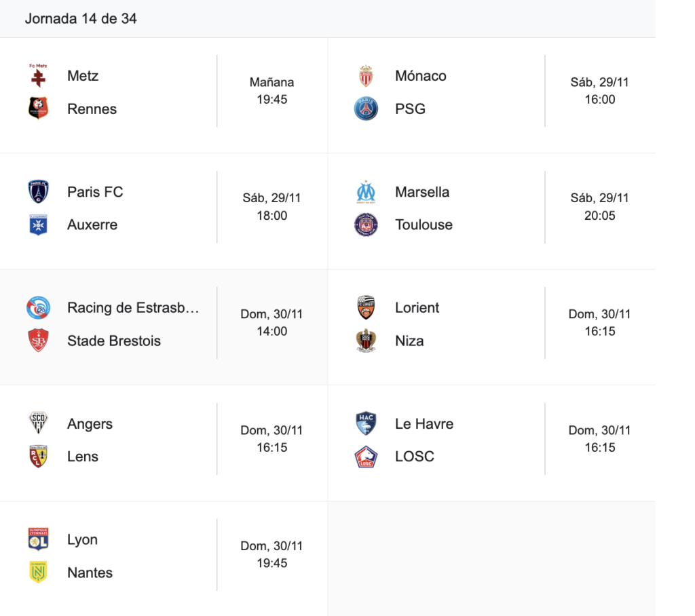Open Angers vs Lens match date
This screenshot has height=616, width=695.
[x=272, y=430]
